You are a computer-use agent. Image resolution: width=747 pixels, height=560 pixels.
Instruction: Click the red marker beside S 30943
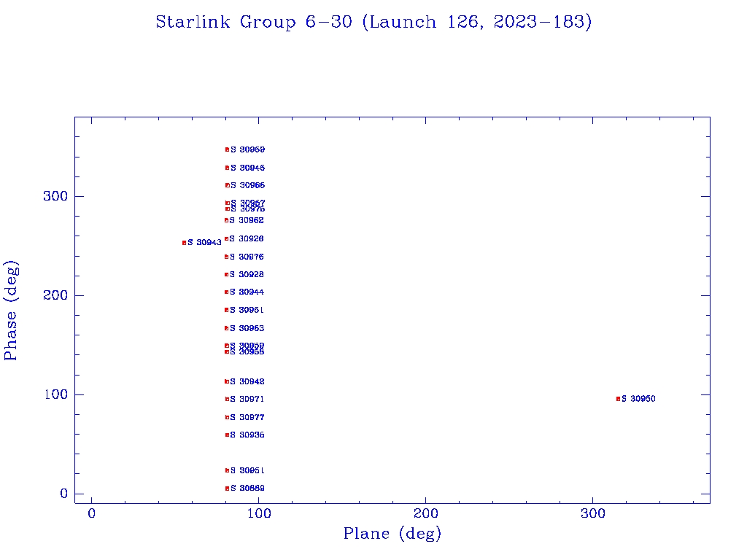point(184,243)
